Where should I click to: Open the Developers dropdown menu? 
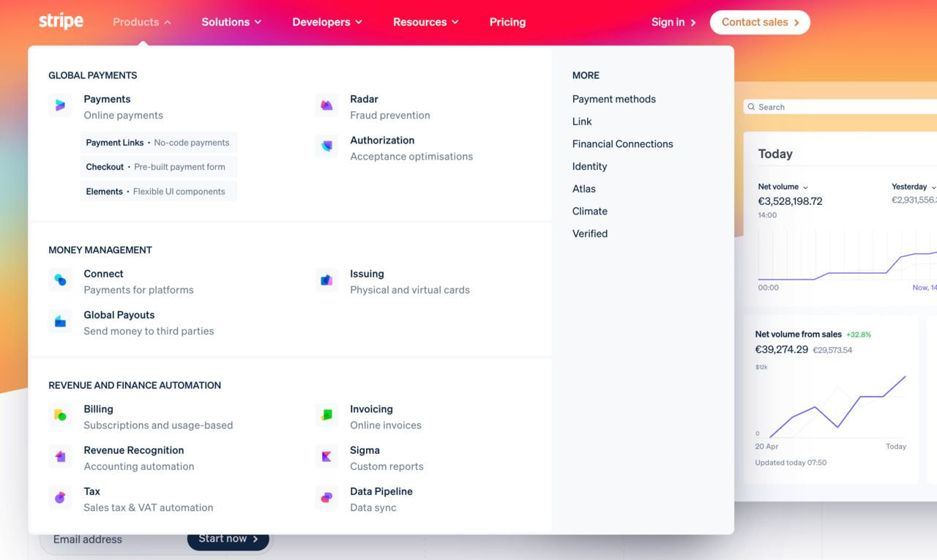327,22
